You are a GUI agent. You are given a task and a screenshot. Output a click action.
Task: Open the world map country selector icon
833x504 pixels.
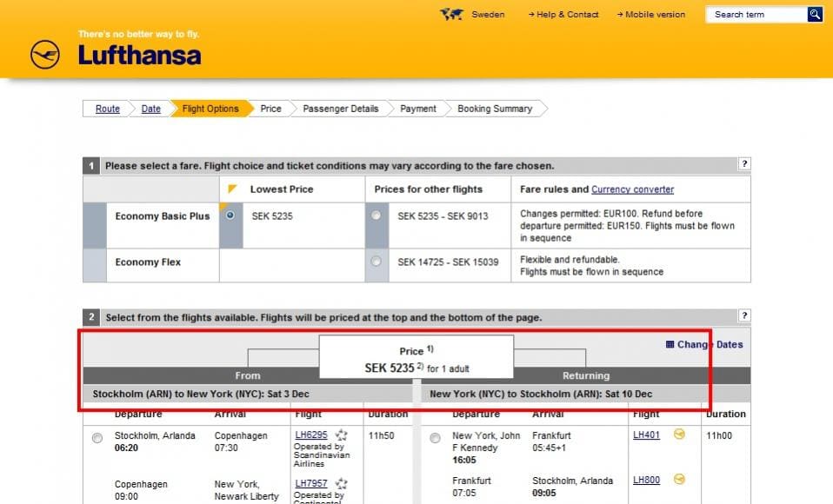coord(450,14)
